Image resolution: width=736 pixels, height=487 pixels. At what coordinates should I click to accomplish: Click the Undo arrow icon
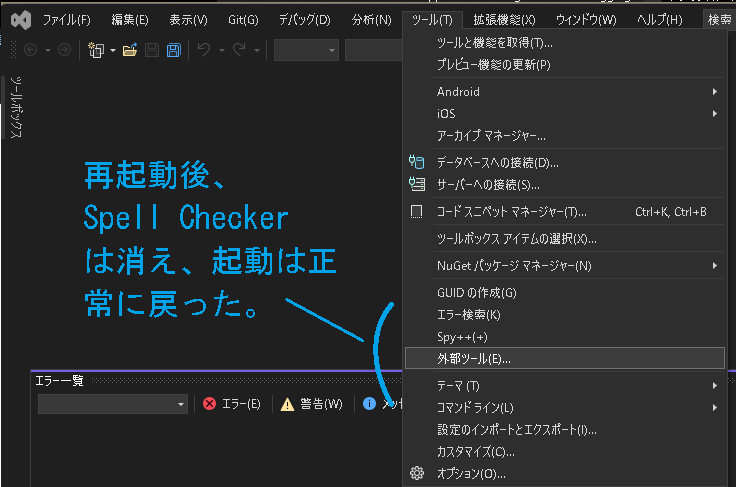click(x=204, y=50)
